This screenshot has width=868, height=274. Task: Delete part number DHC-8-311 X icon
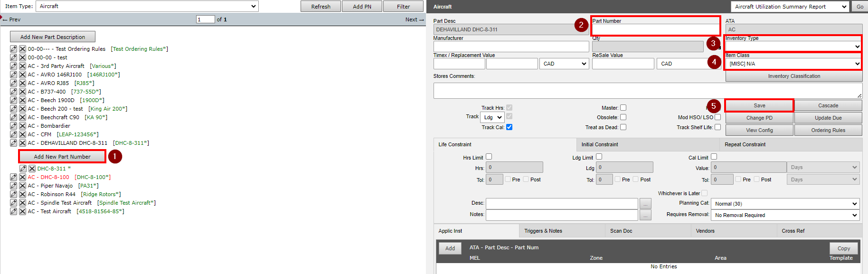tap(32, 169)
